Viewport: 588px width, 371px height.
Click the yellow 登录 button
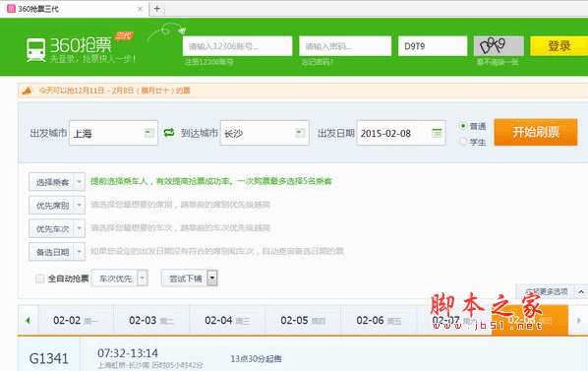tap(559, 46)
